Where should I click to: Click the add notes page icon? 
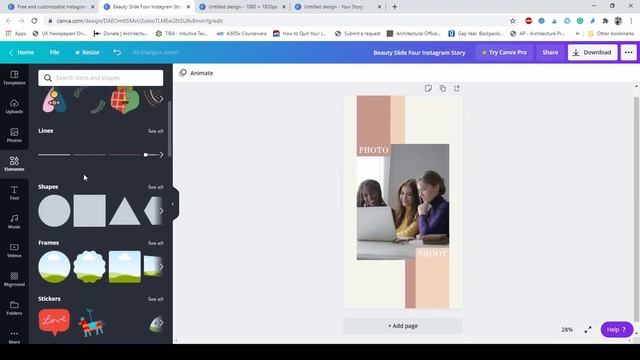click(428, 88)
